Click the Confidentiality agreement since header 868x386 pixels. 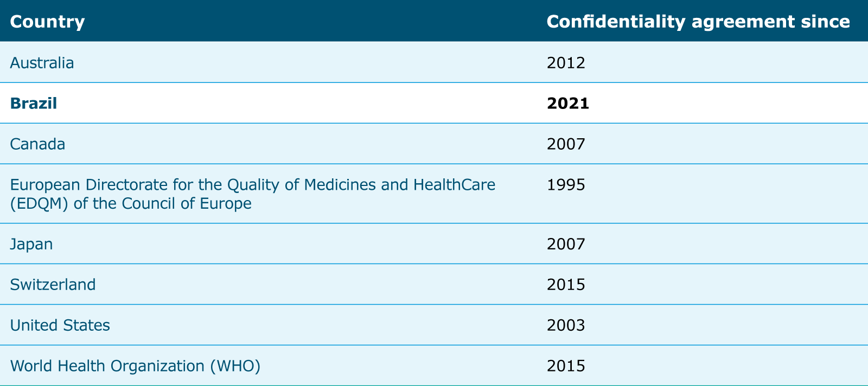[698, 22]
